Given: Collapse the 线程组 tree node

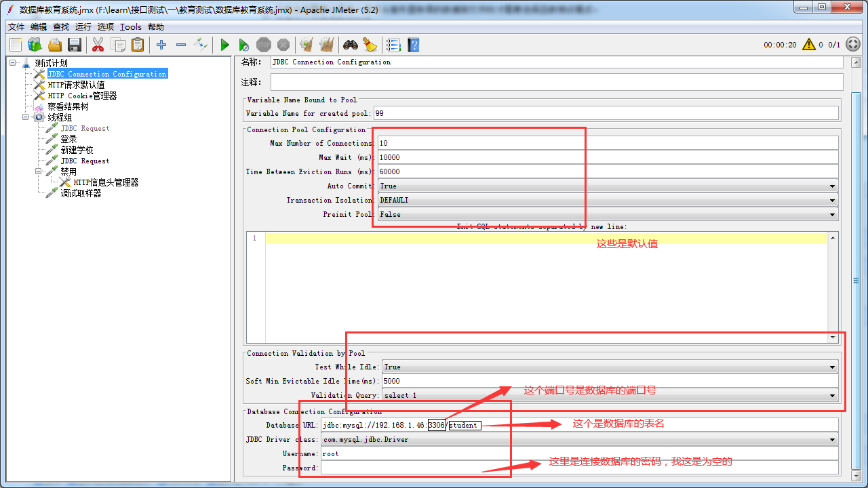Looking at the screenshot, I should [26, 117].
